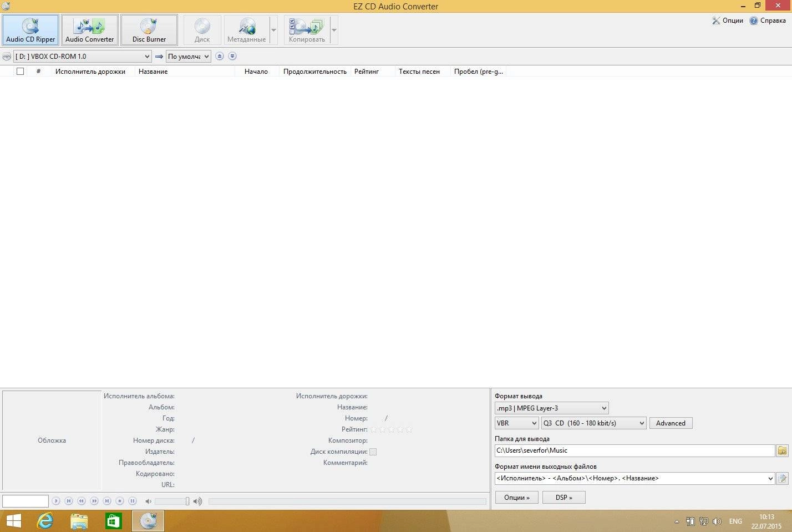Image resolution: width=792 pixels, height=532 pixels.
Task: Click the Previous track button
Action: click(x=69, y=501)
